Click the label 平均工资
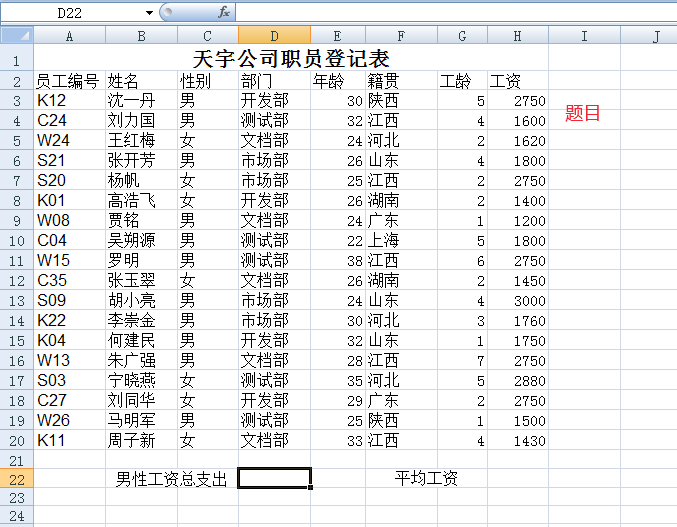The height and width of the screenshot is (527, 677). [x=426, y=478]
